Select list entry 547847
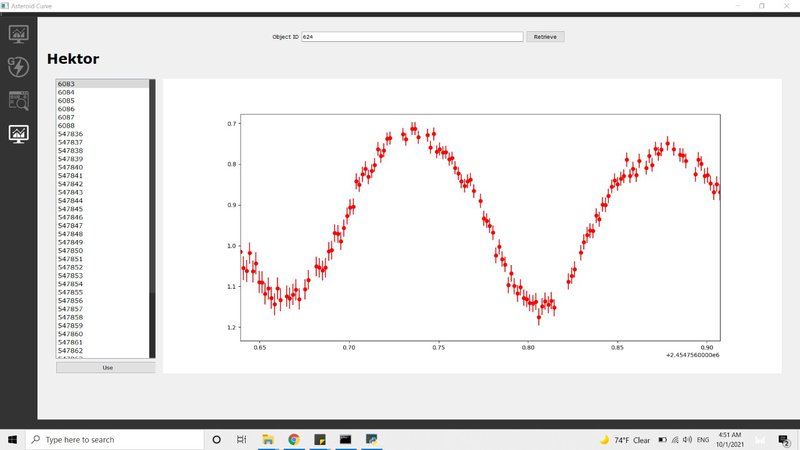 click(x=103, y=226)
